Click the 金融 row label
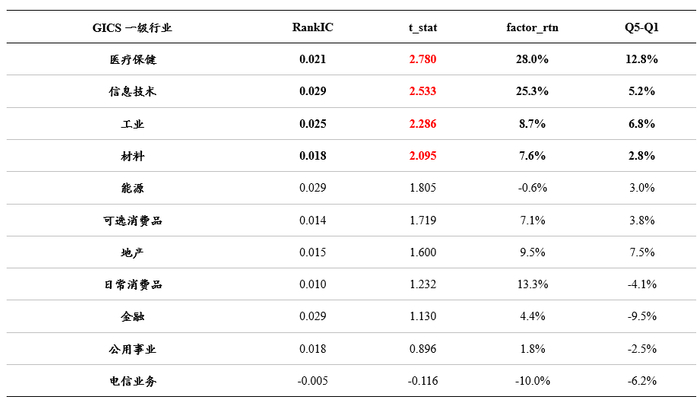This screenshot has width=700, height=403. 133,317
